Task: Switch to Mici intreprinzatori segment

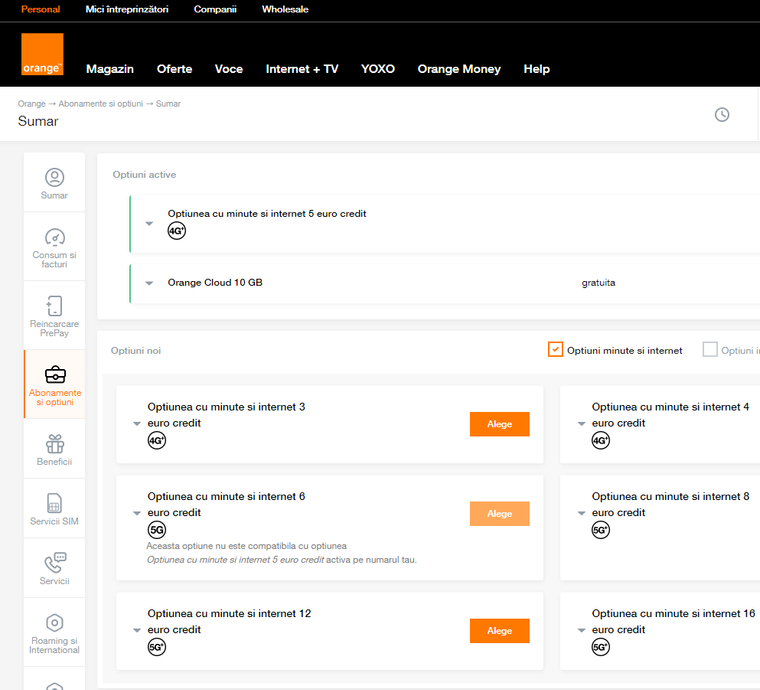Action: [127, 9]
